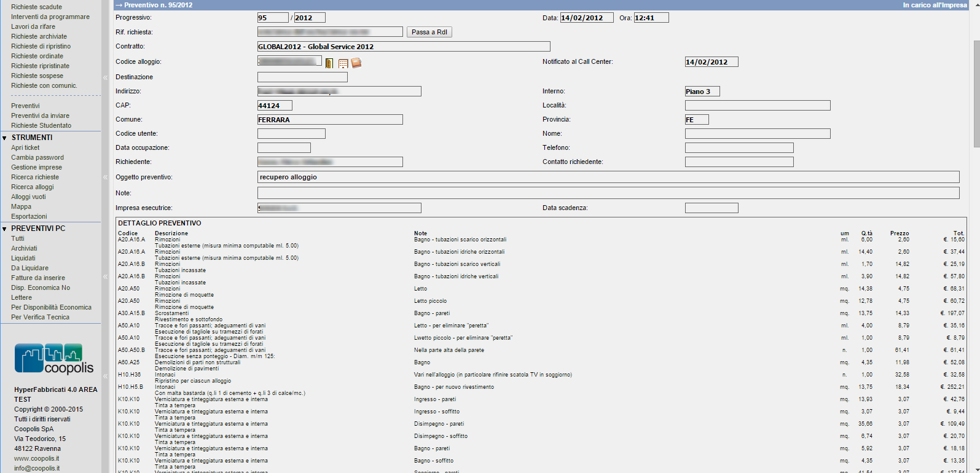Click the door icon next to Codice alloggio
Screen dimensions: 980x473
click(x=329, y=63)
